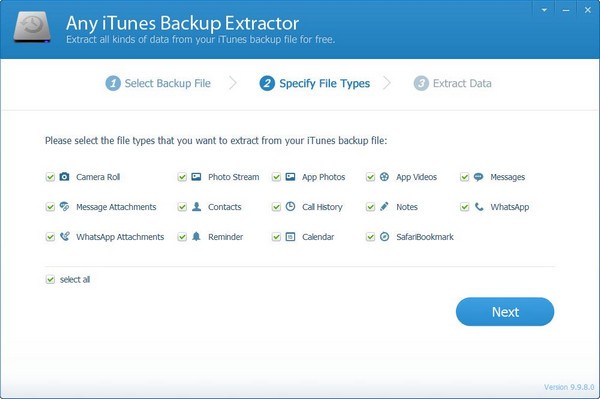600x399 pixels.
Task: Click the Camera Roll label
Action: coord(98,177)
